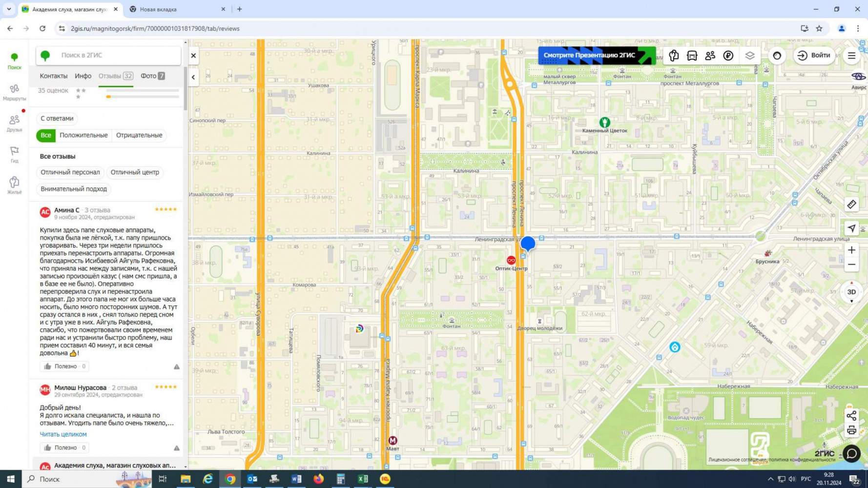Switch to the 'Контакты' tab
The width and height of the screenshot is (868, 488).
coord(54,76)
